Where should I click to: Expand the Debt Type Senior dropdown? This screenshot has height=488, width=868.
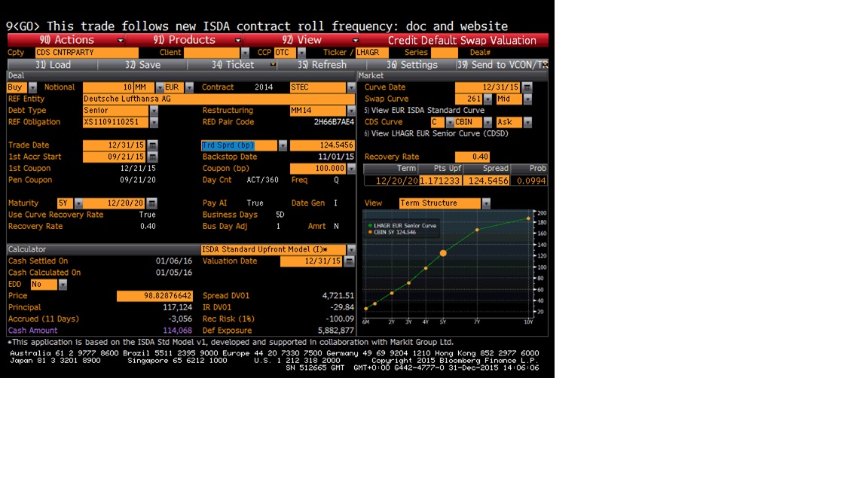(154, 111)
